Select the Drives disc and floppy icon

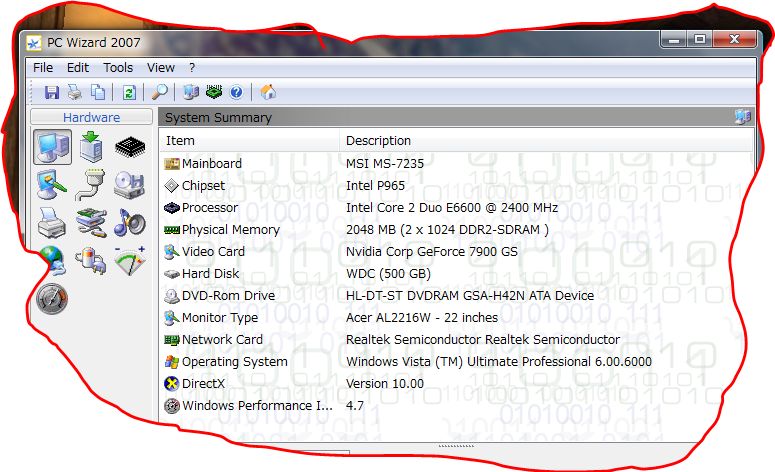(129, 185)
